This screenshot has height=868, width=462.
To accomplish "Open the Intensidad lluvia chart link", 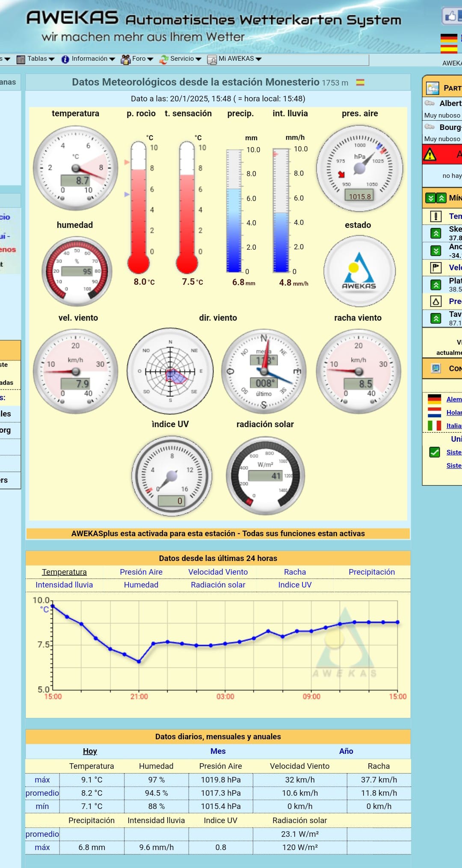I will coord(64,585).
